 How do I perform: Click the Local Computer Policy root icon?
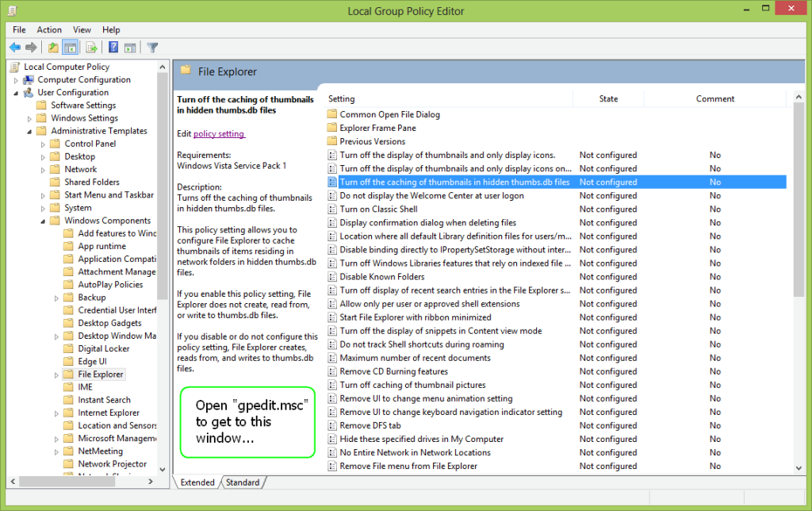15,67
